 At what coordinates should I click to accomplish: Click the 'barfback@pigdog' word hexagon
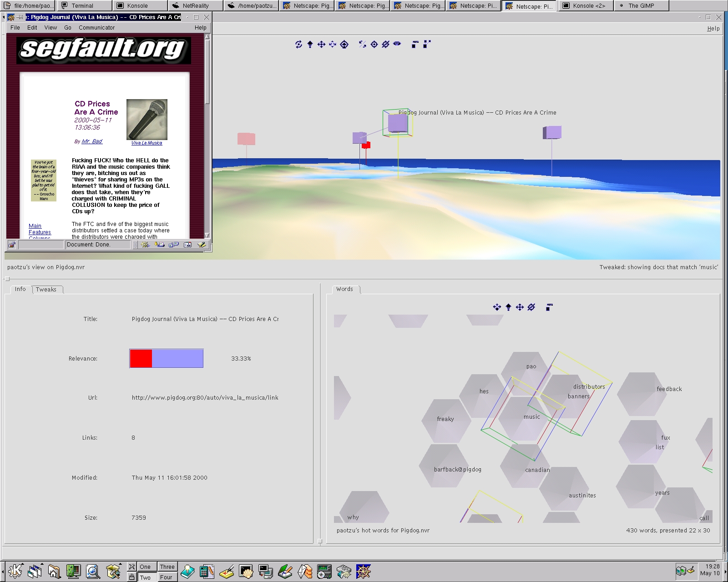tap(444, 466)
